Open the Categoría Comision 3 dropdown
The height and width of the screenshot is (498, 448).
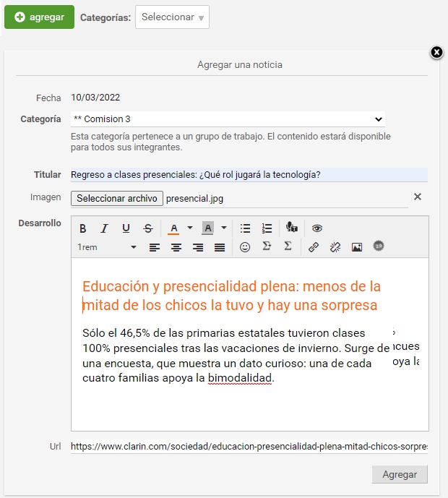tap(228, 119)
